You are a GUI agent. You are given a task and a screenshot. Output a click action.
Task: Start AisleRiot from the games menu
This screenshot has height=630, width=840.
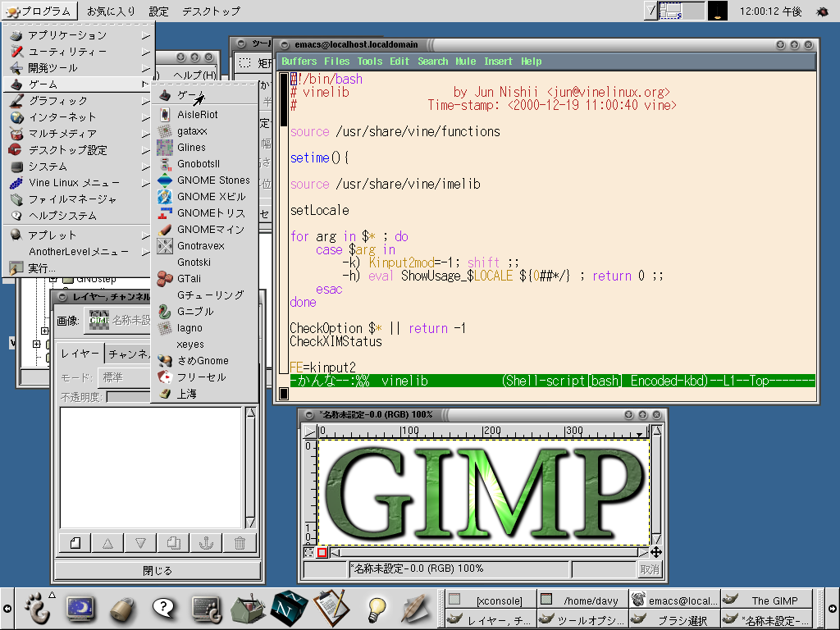tap(204, 114)
